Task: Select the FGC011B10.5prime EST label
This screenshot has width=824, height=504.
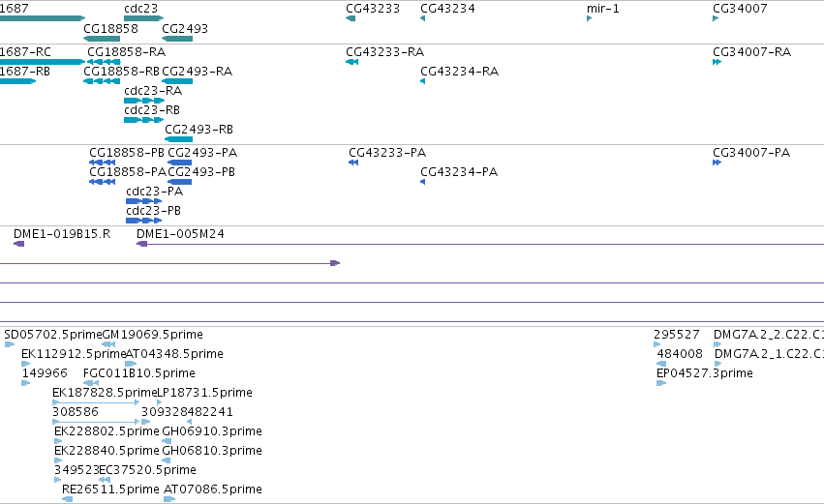Action: [139, 373]
